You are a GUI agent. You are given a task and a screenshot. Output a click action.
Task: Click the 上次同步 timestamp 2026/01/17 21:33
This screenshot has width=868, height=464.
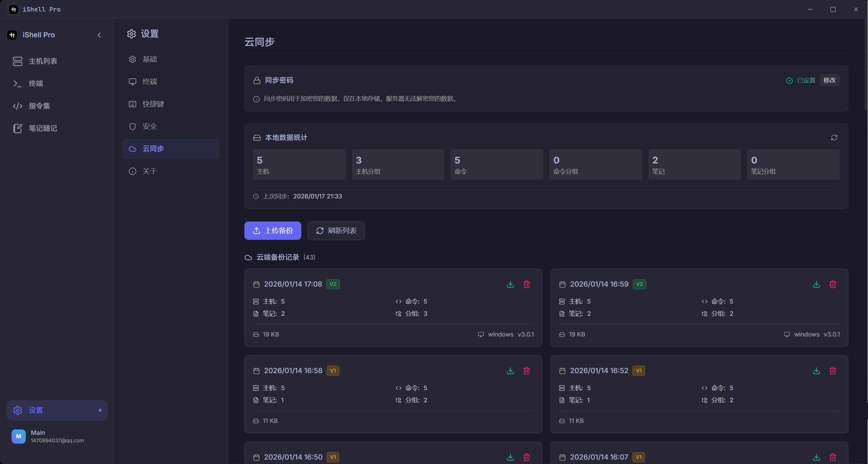318,196
